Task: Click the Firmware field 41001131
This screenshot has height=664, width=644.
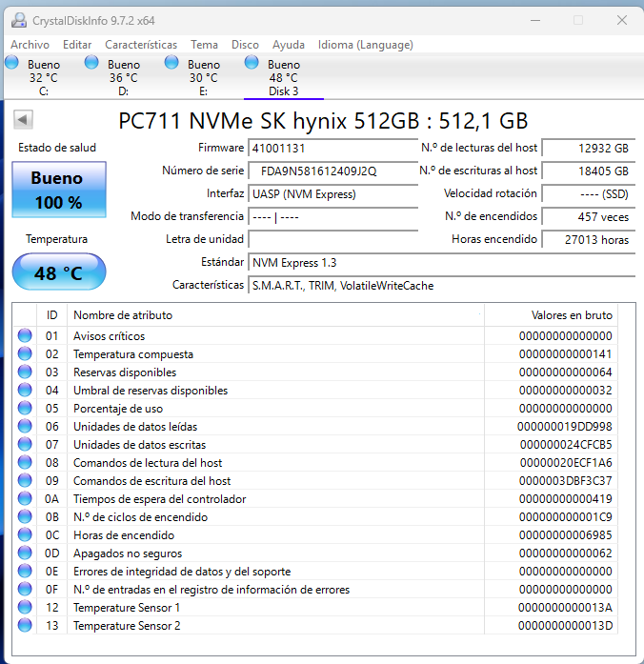Action: click(x=333, y=149)
